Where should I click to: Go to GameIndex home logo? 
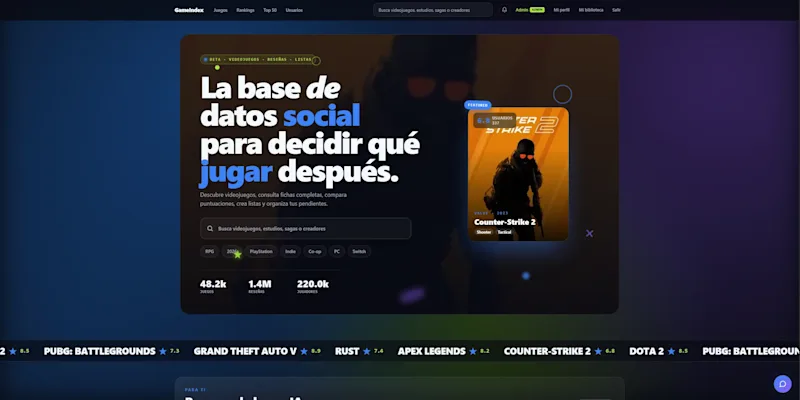click(x=189, y=10)
